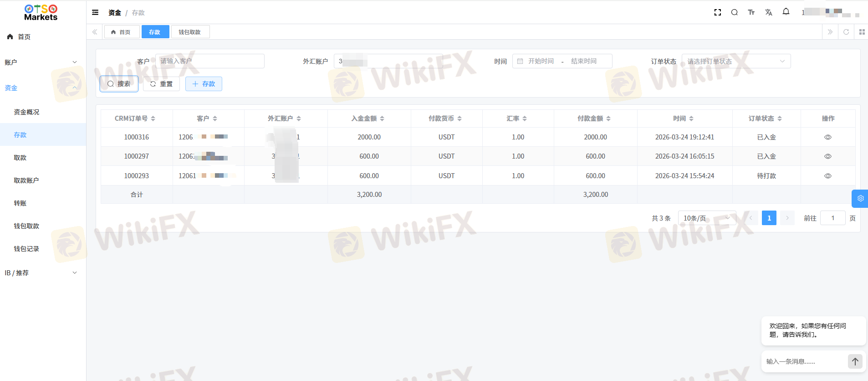Click the 搜索 button
This screenshot has width=868, height=381.
pos(119,84)
